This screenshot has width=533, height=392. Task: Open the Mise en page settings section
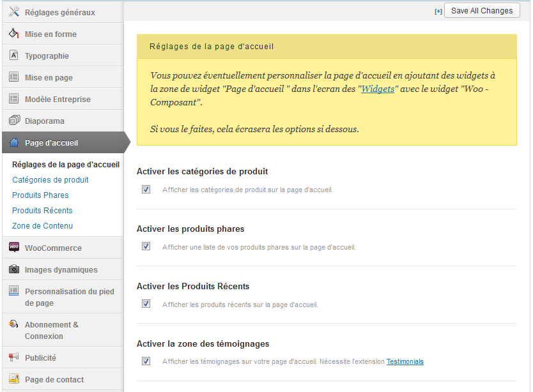(49, 77)
